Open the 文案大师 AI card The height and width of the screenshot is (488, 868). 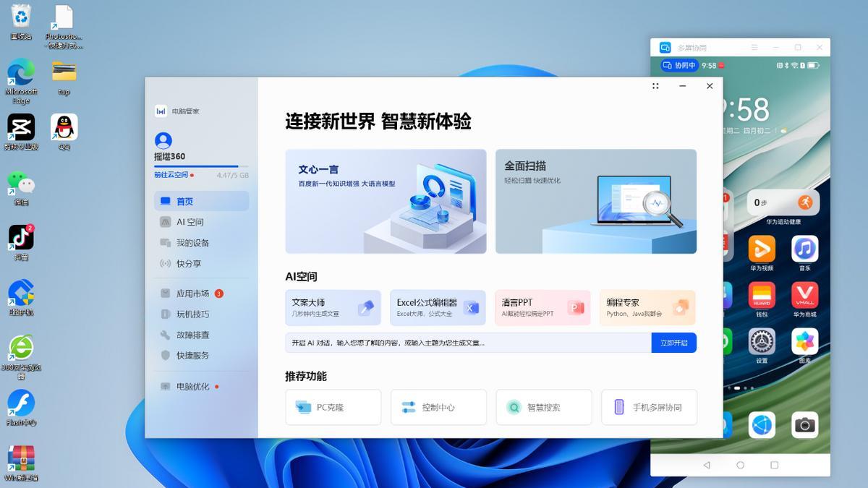[333, 307]
